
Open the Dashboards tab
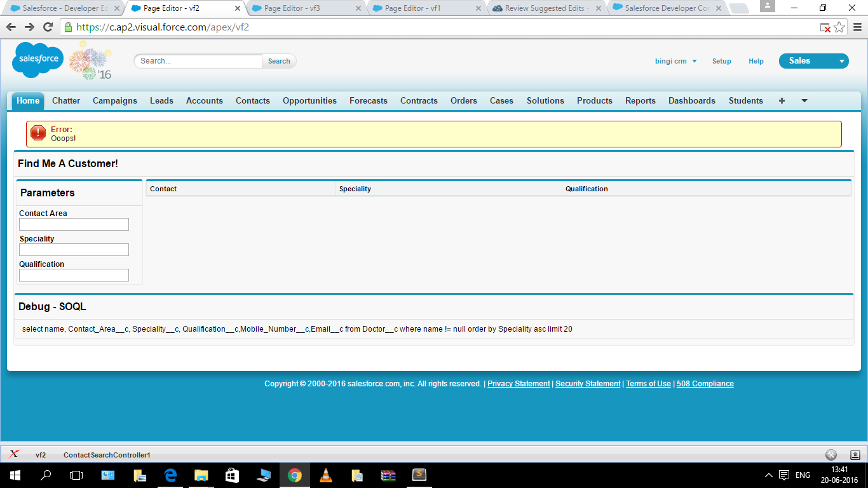tap(692, 100)
